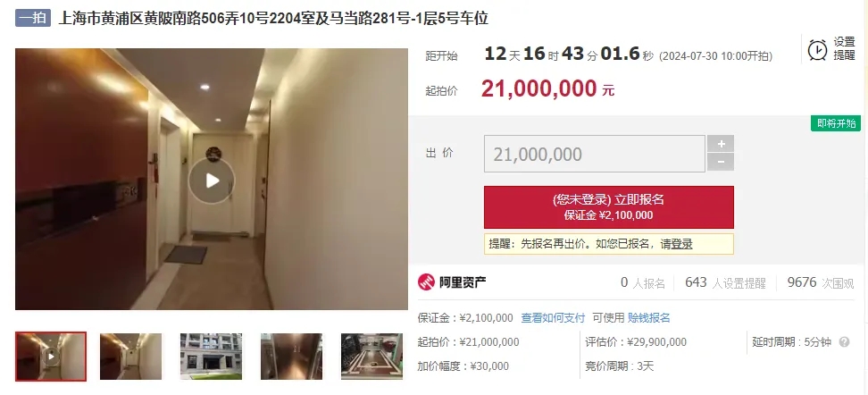Viewport: 868px width, 395px height.
Task: Select the building exterior thumbnail
Action: pos(211,357)
